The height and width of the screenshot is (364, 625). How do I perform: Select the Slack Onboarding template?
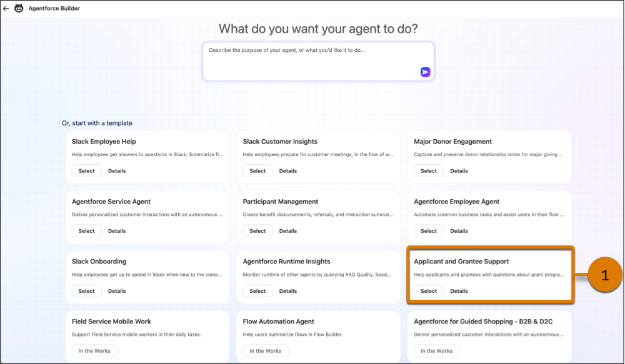click(86, 291)
